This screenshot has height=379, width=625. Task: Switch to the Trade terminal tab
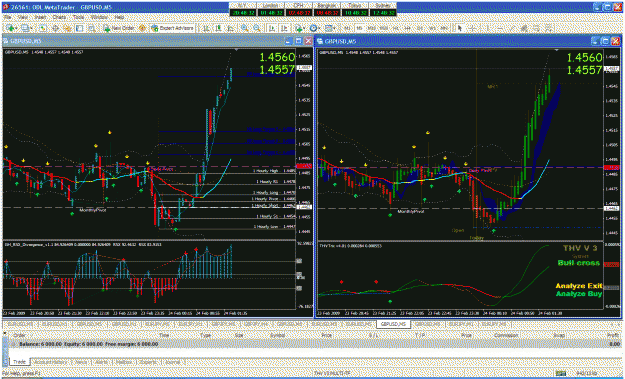point(20,362)
